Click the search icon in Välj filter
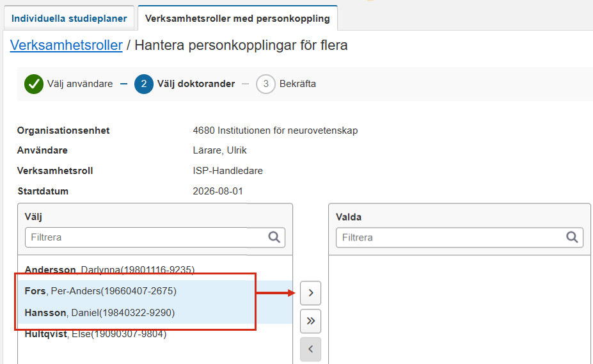593x364 pixels. click(274, 237)
